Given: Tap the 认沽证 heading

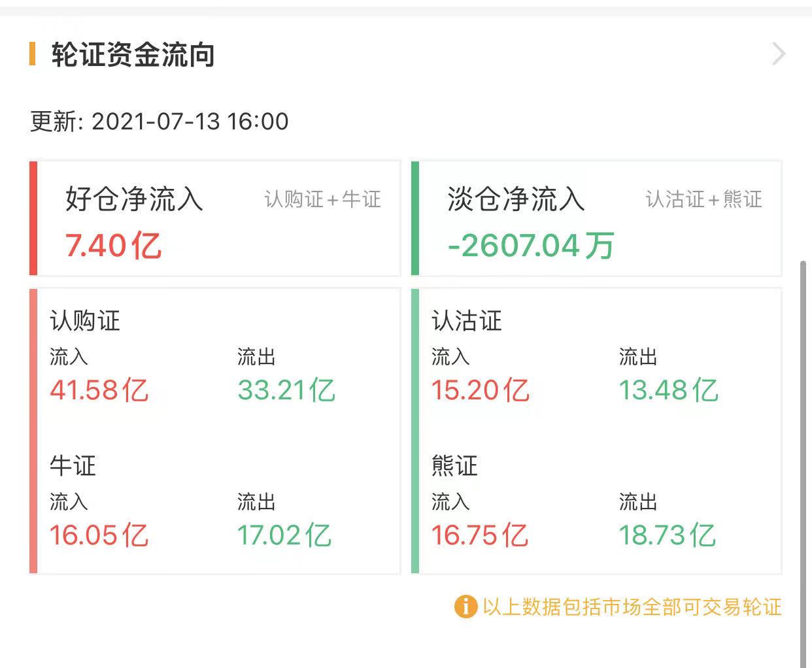Looking at the screenshot, I should [467, 321].
